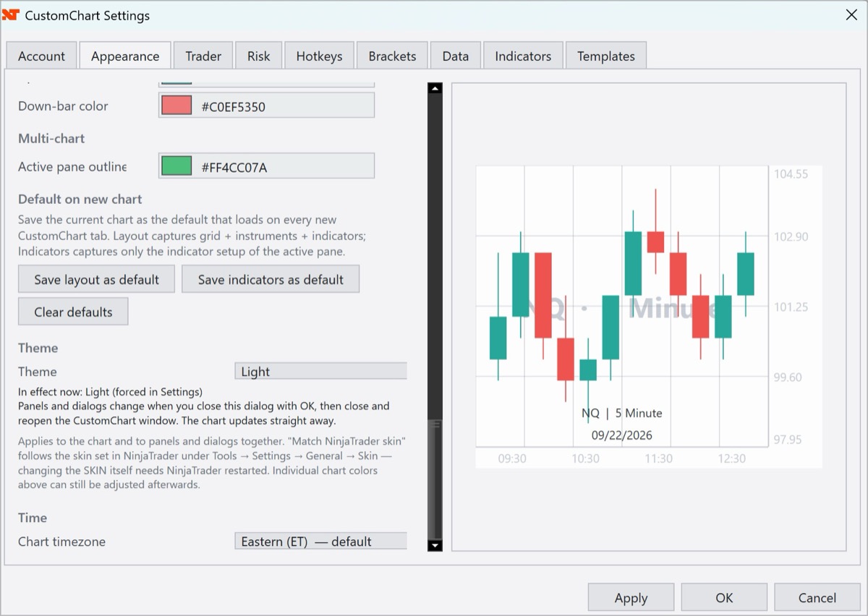Click the scrollbar down arrow
This screenshot has height=616, width=868.
(x=435, y=545)
